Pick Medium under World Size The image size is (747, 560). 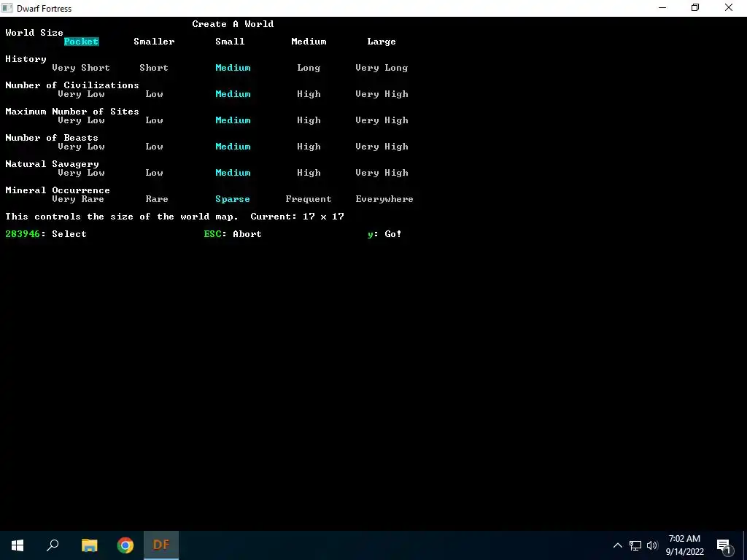(x=309, y=42)
